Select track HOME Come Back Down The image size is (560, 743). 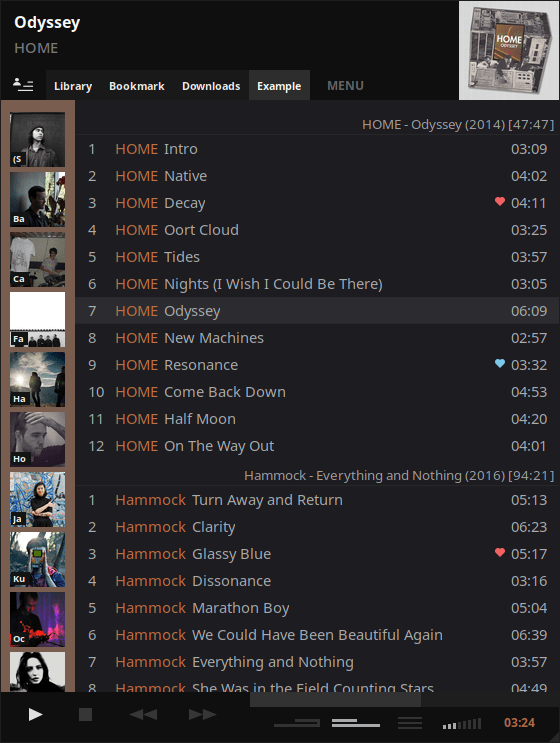tap(317, 392)
